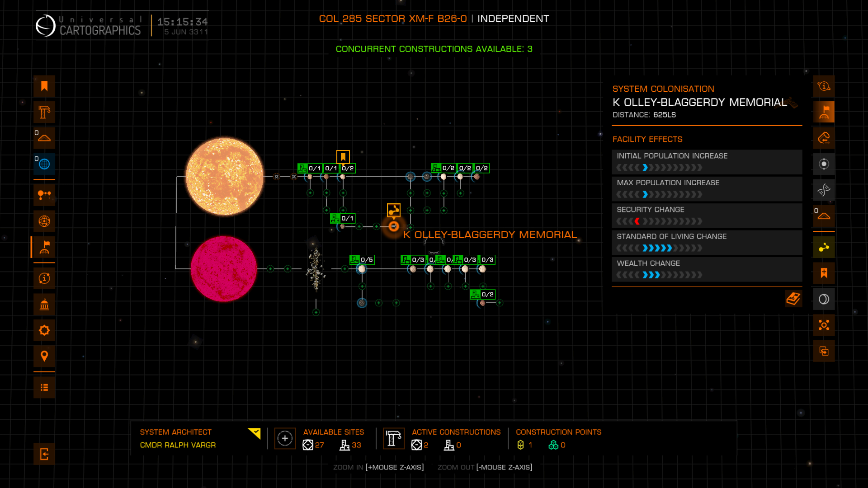Click the Wealth Change indicator bar
This screenshot has width=868, height=488.
(x=707, y=269)
